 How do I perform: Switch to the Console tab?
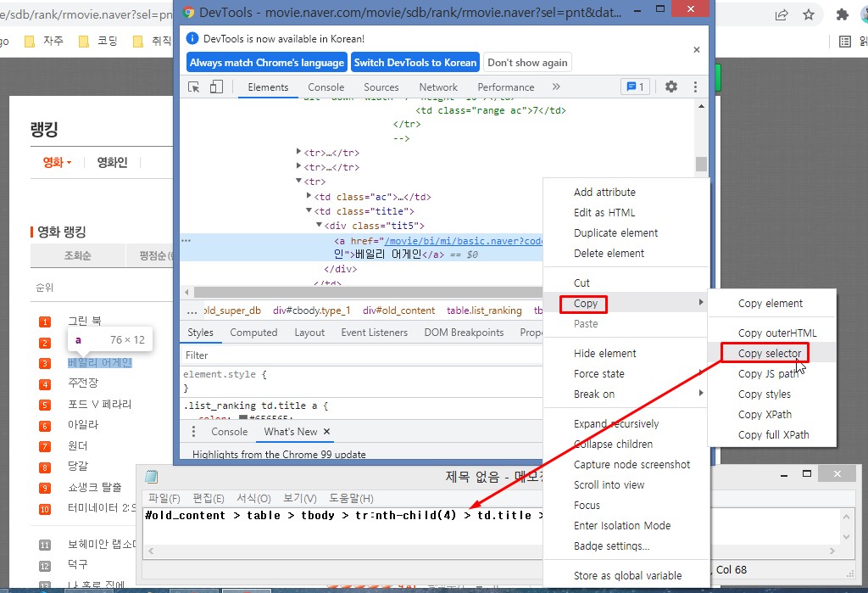click(326, 87)
